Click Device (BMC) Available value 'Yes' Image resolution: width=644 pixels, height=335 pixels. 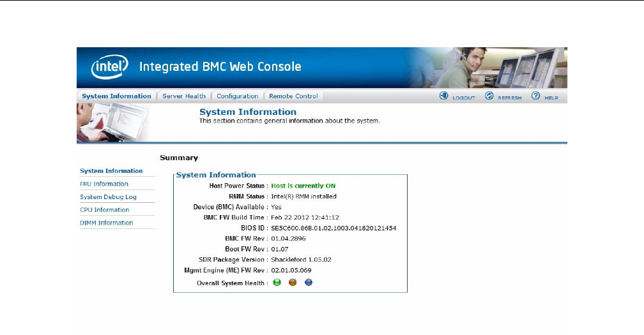point(276,207)
